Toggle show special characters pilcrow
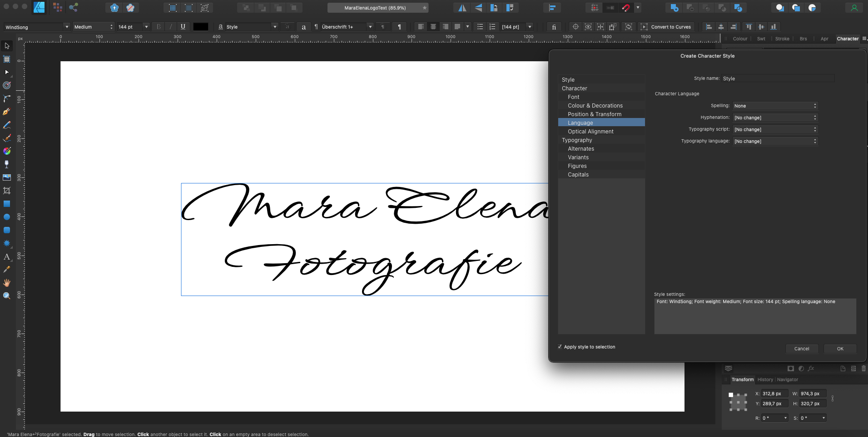The width and height of the screenshot is (868, 437). [399, 27]
